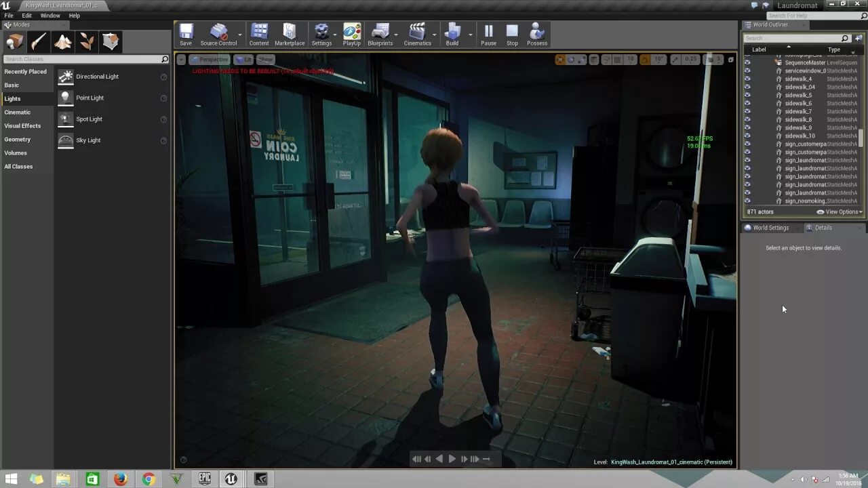868x488 pixels.
Task: Click the viewport rotate gizmo icon
Action: (x=571, y=60)
